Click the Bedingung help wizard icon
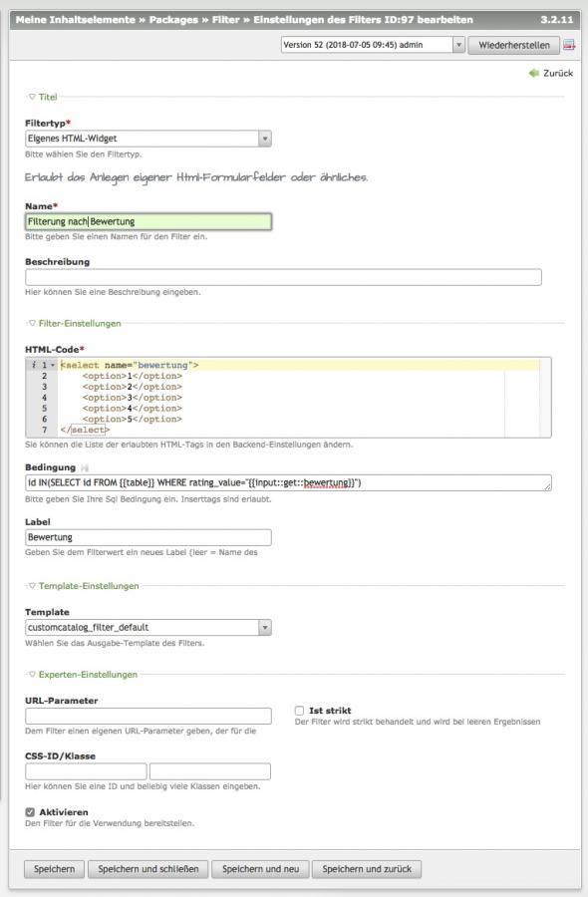This screenshot has height=897, width=588. [85, 468]
